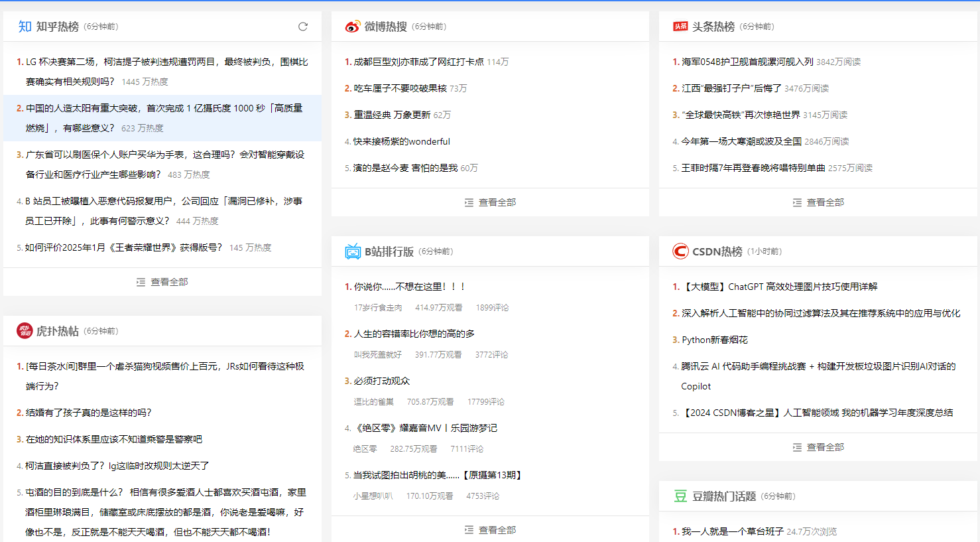Open 查看全部 under 微博热搜
980x542 pixels.
(491, 202)
